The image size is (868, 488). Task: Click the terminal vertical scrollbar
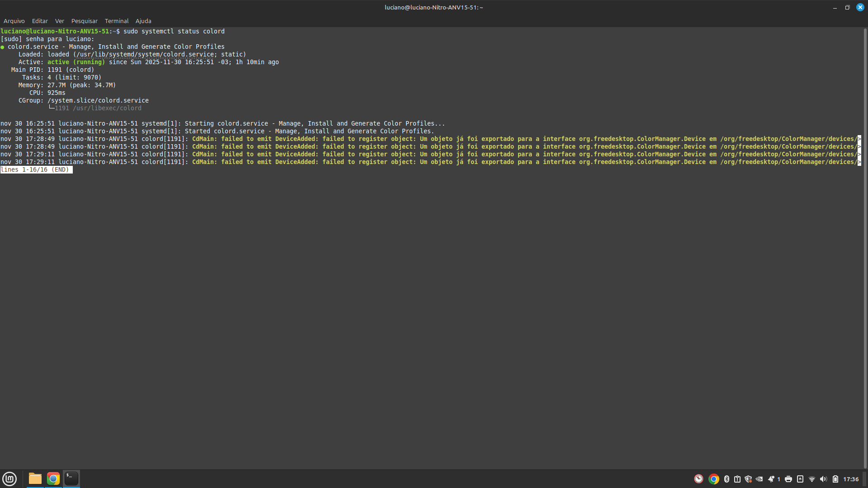click(865, 248)
